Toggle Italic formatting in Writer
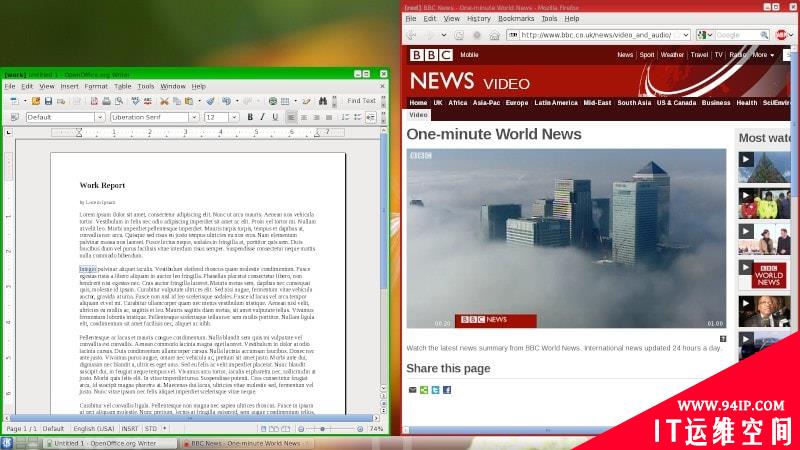This screenshot has width=800, height=450. pos(262,117)
